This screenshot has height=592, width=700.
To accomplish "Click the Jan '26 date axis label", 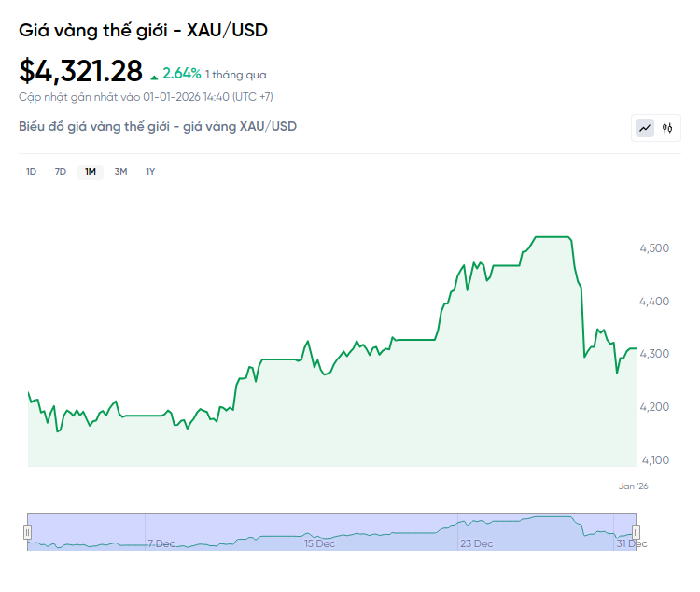I will (634, 486).
